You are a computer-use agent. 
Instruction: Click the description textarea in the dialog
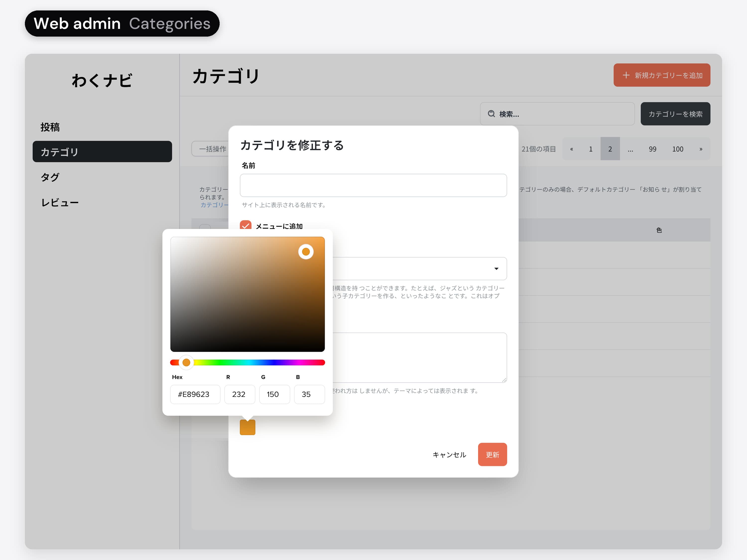pyautogui.click(x=419, y=357)
